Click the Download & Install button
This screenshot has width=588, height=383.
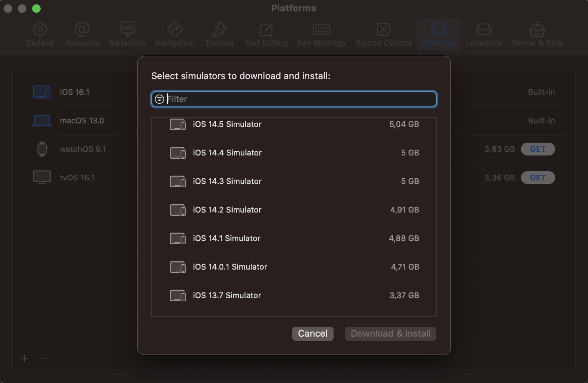tap(390, 333)
